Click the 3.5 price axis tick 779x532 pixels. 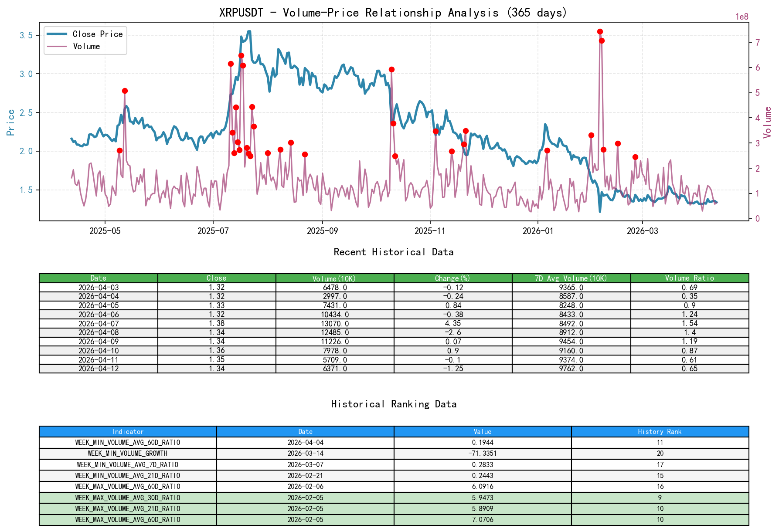pos(26,35)
